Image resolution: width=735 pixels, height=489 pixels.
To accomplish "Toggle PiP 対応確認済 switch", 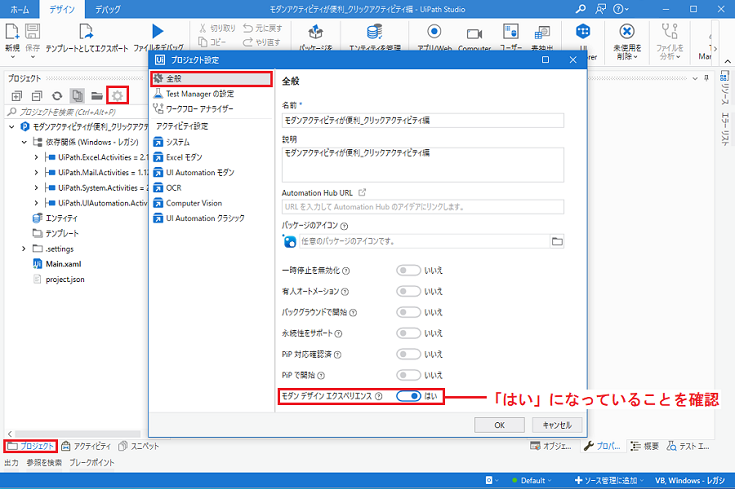I will click(x=408, y=354).
